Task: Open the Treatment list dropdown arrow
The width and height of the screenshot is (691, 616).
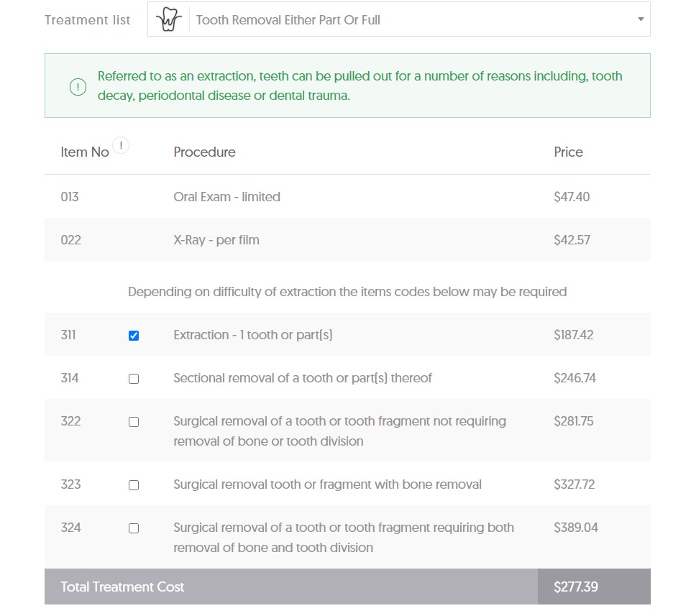Action: [641, 19]
